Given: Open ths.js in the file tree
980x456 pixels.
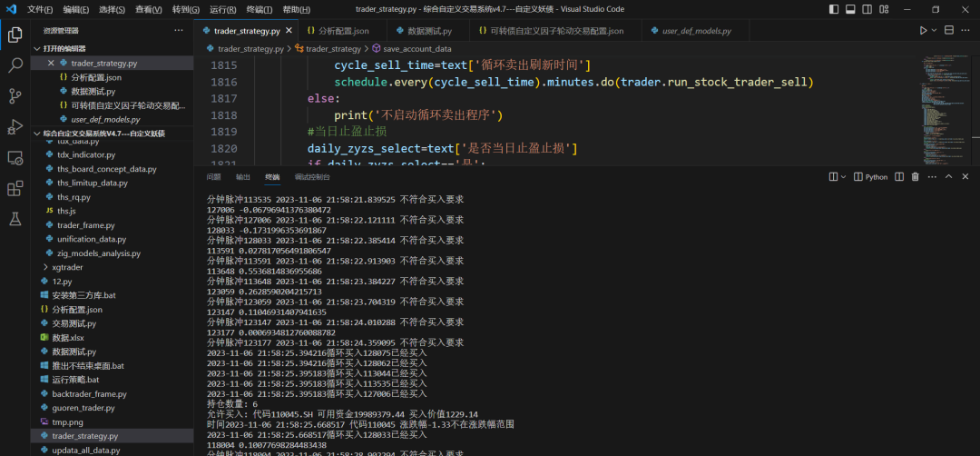Looking at the screenshot, I should point(66,211).
